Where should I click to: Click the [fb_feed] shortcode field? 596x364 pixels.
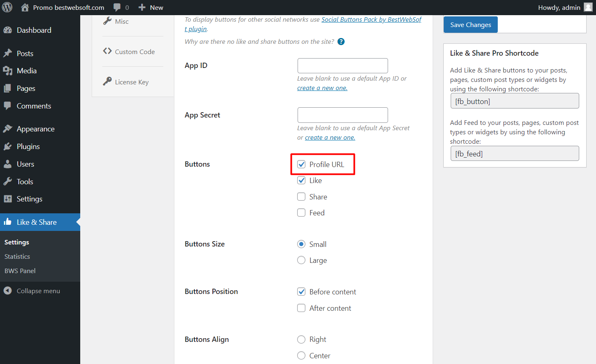click(x=515, y=153)
